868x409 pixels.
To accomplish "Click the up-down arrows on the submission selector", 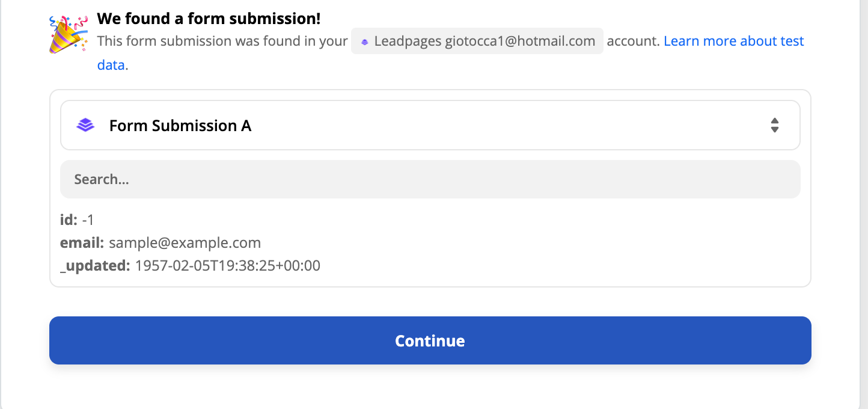I will (x=775, y=125).
